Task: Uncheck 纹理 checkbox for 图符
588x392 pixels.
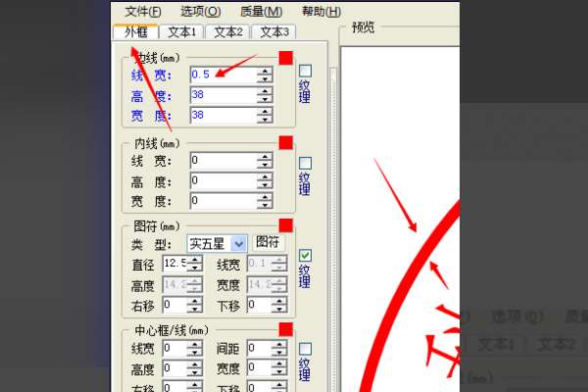Action: (x=305, y=255)
